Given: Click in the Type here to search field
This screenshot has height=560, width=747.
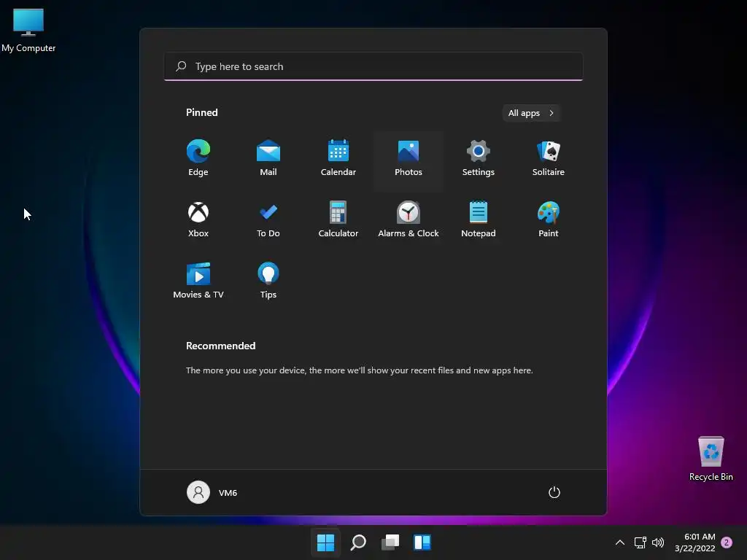Looking at the screenshot, I should tap(373, 66).
